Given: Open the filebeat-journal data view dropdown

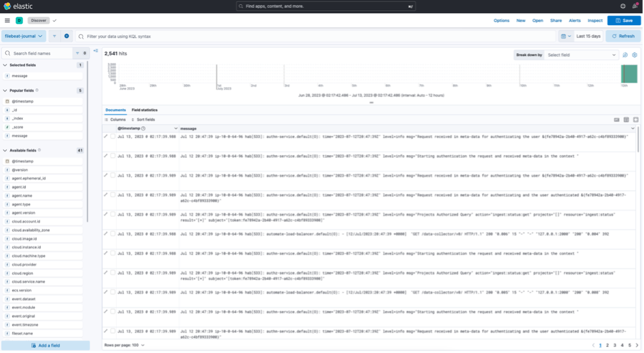Looking at the screenshot, I should click(24, 36).
